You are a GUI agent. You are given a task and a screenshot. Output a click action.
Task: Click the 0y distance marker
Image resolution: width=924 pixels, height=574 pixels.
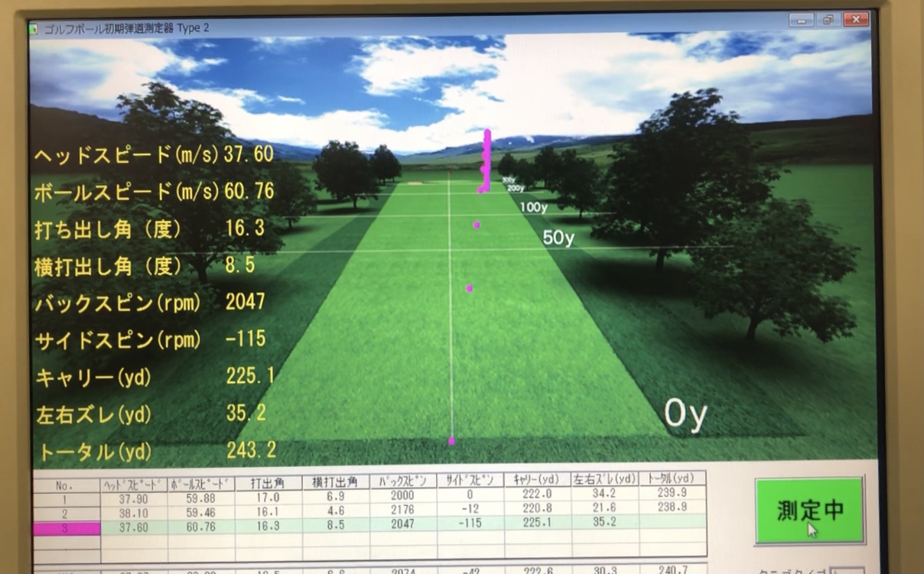[x=685, y=415]
